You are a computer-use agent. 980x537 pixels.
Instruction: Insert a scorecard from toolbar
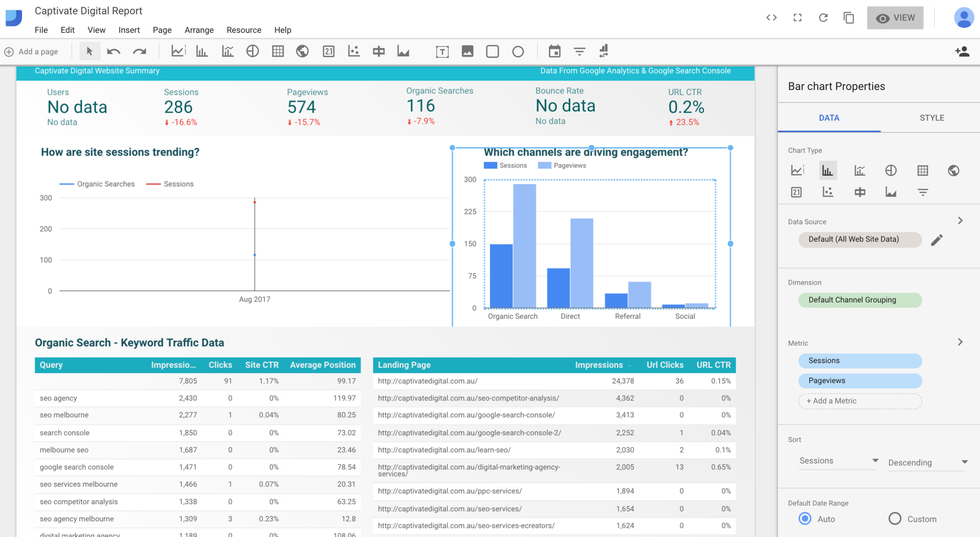pos(328,51)
